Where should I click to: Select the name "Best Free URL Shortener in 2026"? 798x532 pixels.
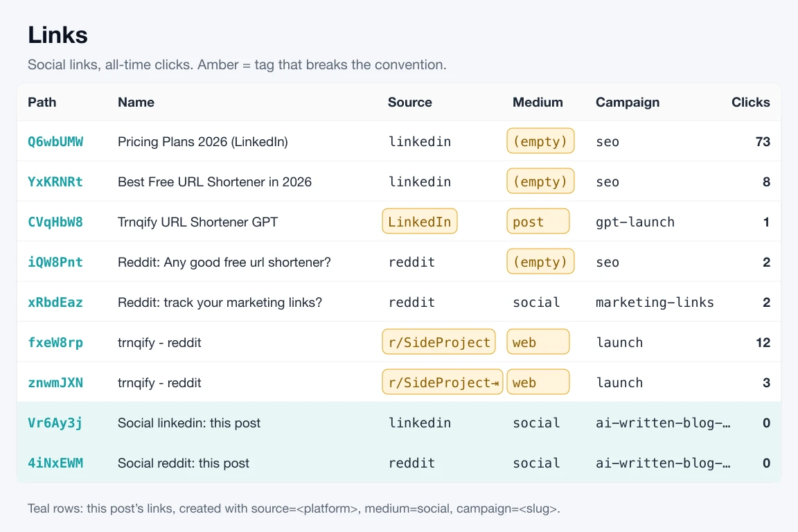214,181
